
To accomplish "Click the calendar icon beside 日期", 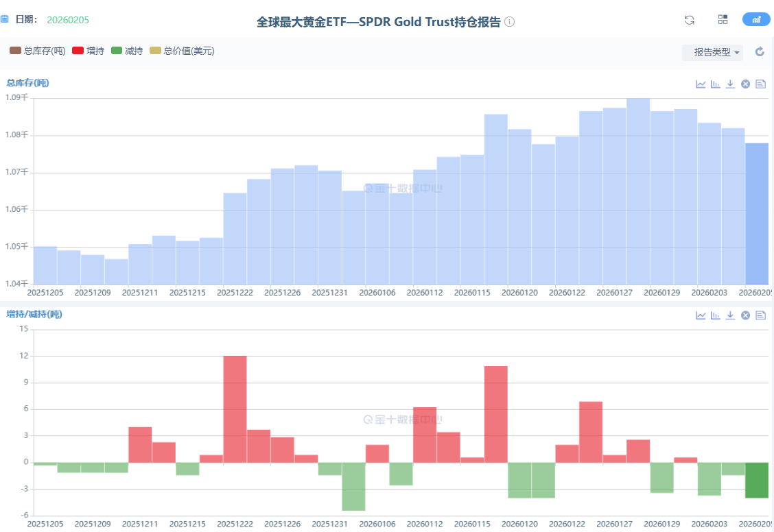I will tap(4, 20).
